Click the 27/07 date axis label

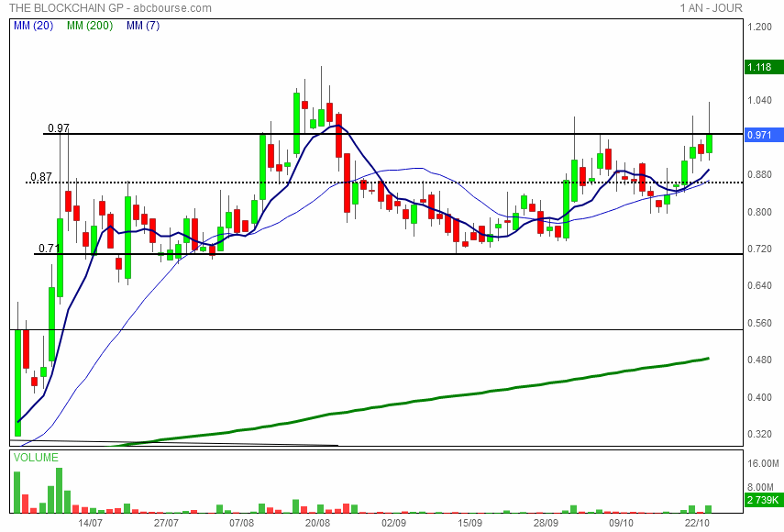point(166,523)
